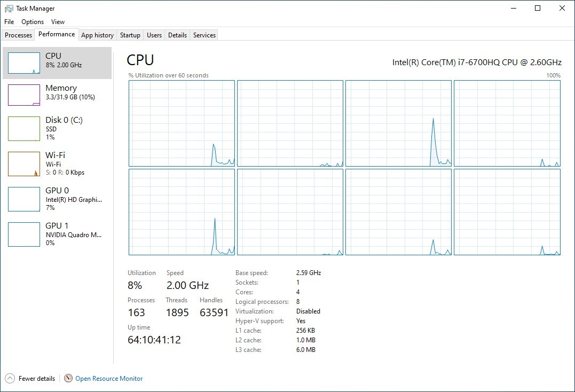The width and height of the screenshot is (575, 392).
Task: Click the up time 64:10:41:12 value
Action: point(154,340)
